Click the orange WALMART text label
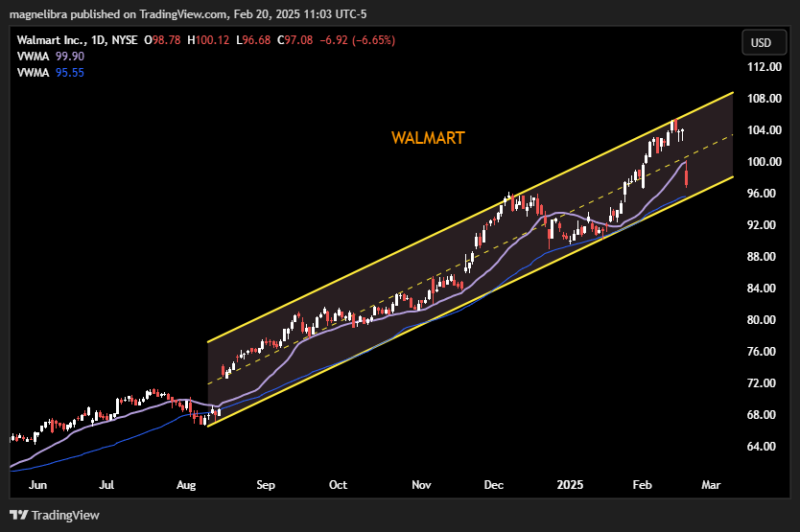This screenshot has width=800, height=532. click(428, 138)
